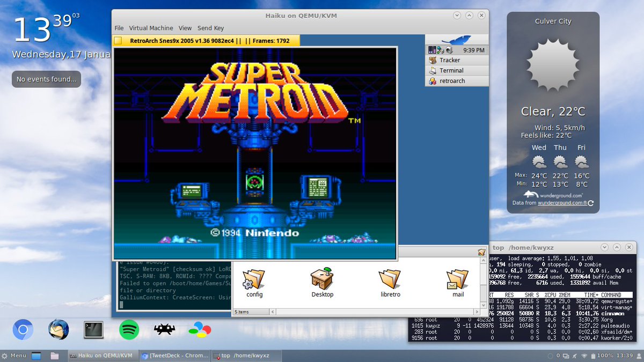Open the libretro folder in Tracker window
Viewport: 644px width, 362px height.
tap(390, 283)
